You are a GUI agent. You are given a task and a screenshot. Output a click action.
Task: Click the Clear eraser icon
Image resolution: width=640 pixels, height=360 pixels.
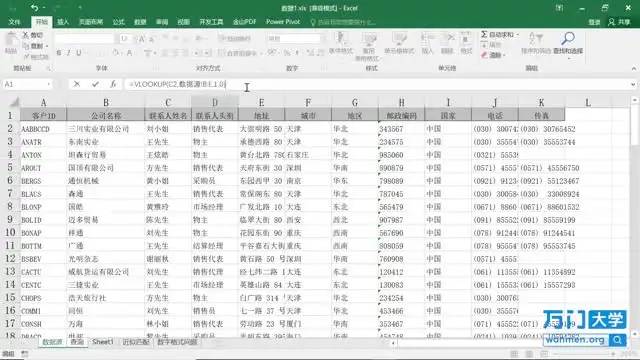(484, 55)
